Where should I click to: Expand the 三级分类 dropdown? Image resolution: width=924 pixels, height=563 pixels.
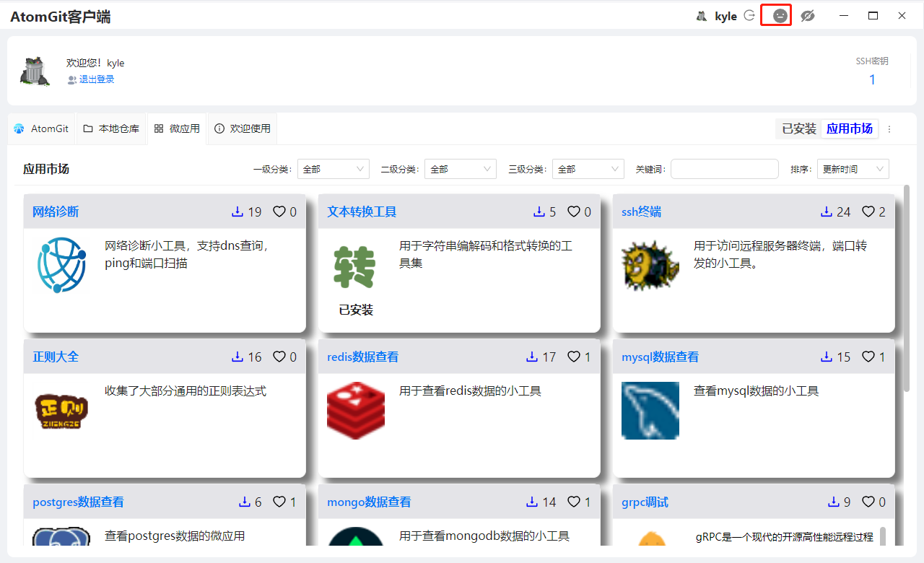[x=588, y=169]
